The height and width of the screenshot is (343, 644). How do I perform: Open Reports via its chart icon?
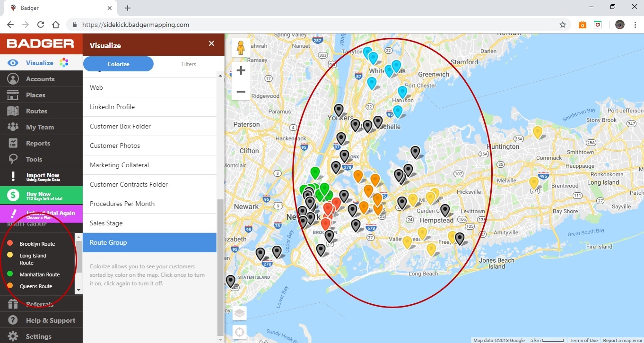(x=13, y=143)
